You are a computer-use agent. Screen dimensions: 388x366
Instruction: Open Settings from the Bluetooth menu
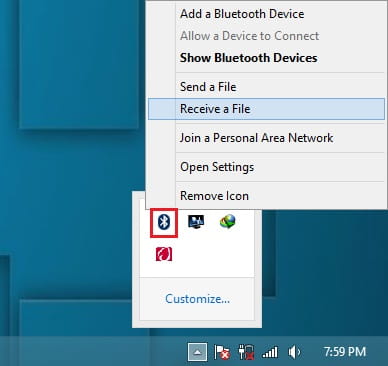[x=266, y=167]
